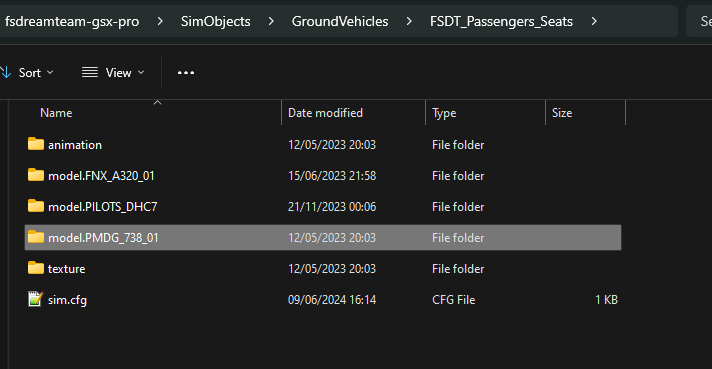Click the 1 KB size cell
The width and height of the screenshot is (712, 369).
tap(606, 300)
